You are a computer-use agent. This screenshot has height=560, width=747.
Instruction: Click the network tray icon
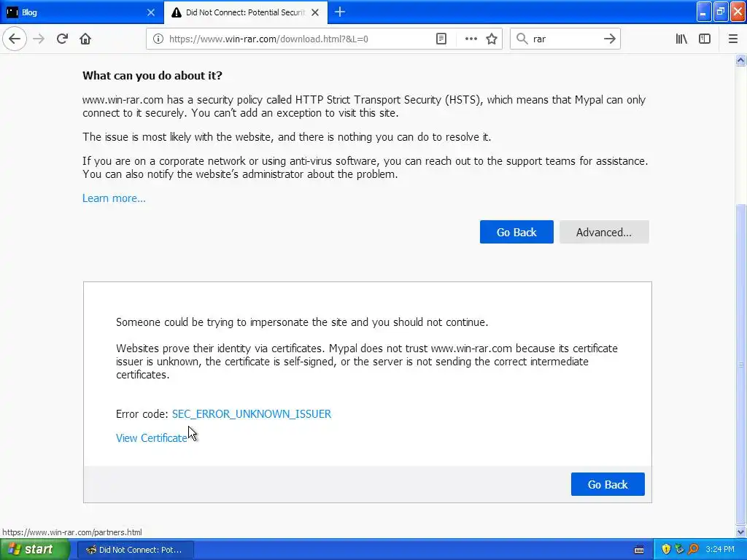point(679,550)
